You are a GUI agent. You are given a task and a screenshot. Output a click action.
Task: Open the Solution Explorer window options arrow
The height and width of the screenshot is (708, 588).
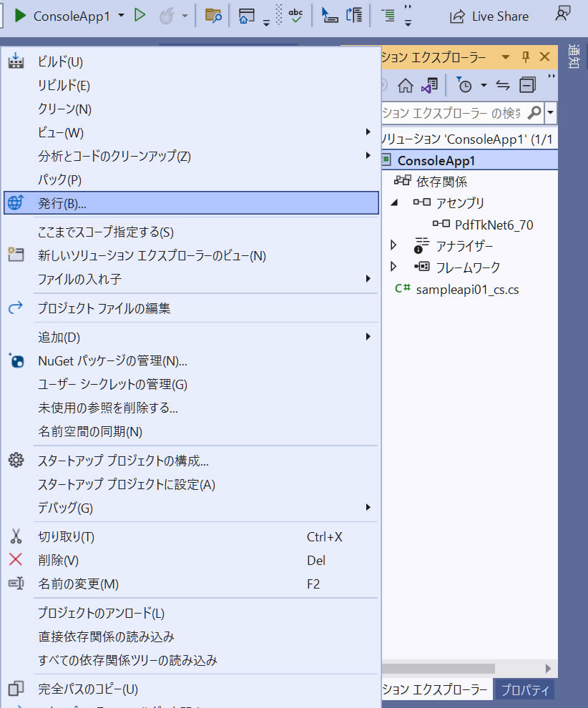tap(506, 57)
